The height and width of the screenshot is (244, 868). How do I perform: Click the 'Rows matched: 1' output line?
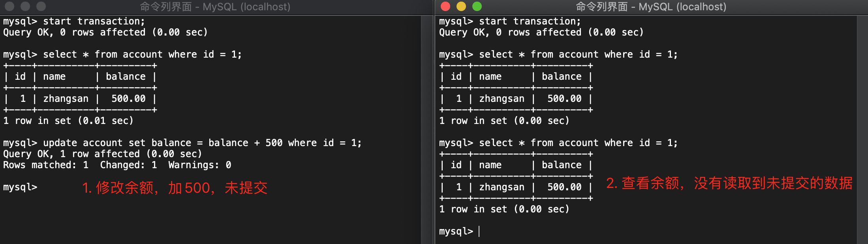pos(46,165)
